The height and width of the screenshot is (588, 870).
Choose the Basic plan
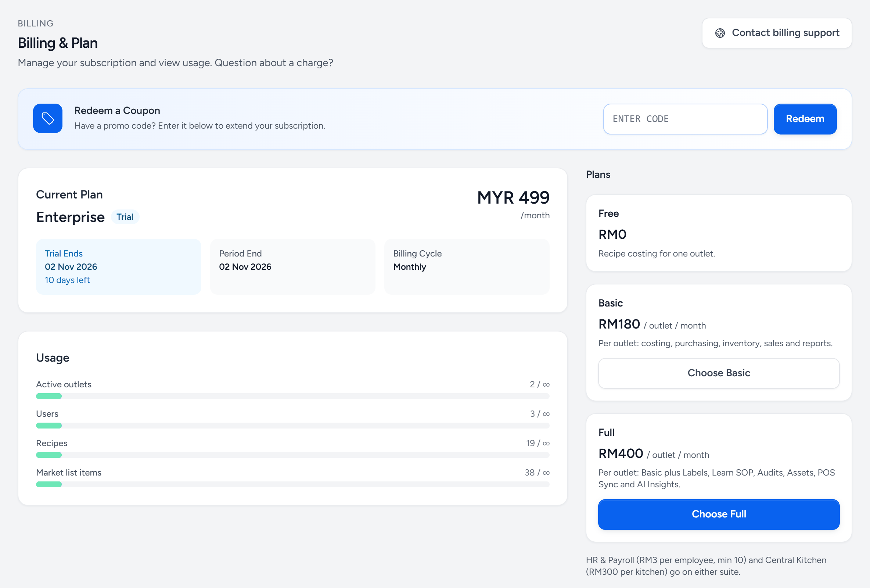pos(718,373)
